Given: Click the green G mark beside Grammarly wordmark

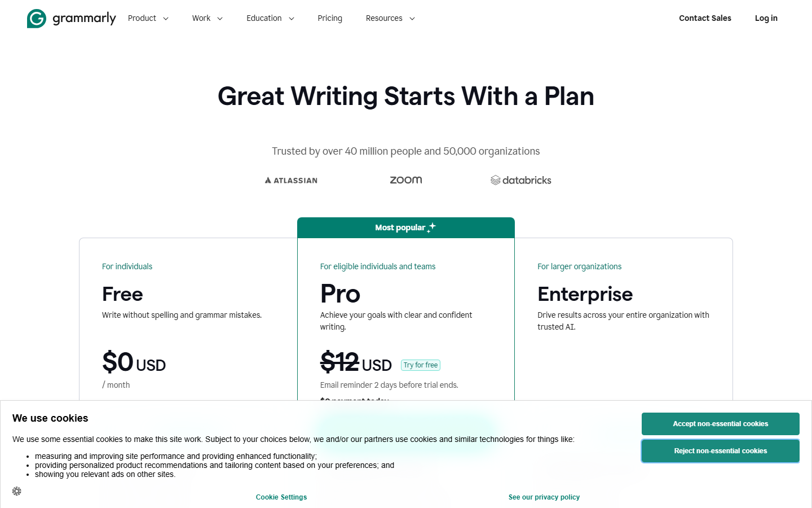Looking at the screenshot, I should tap(35, 18).
